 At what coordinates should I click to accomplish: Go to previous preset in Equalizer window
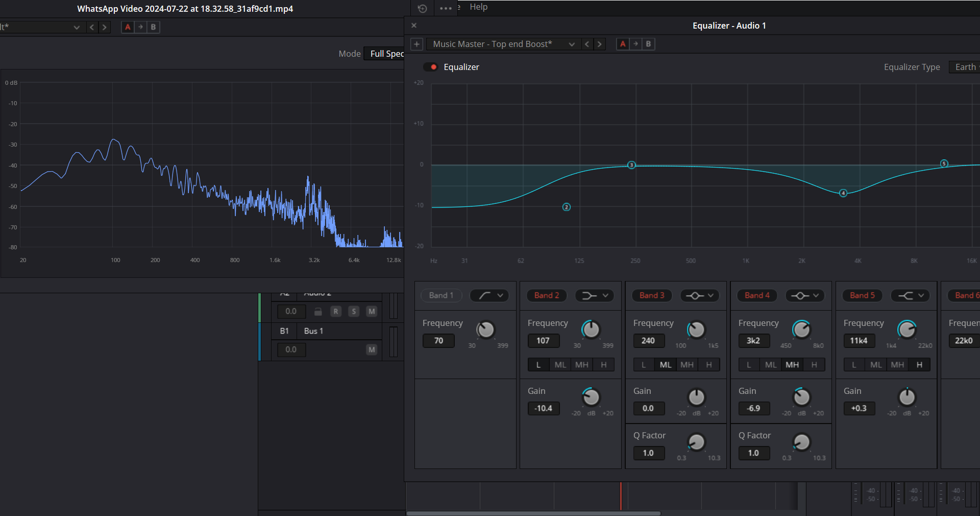pyautogui.click(x=587, y=44)
